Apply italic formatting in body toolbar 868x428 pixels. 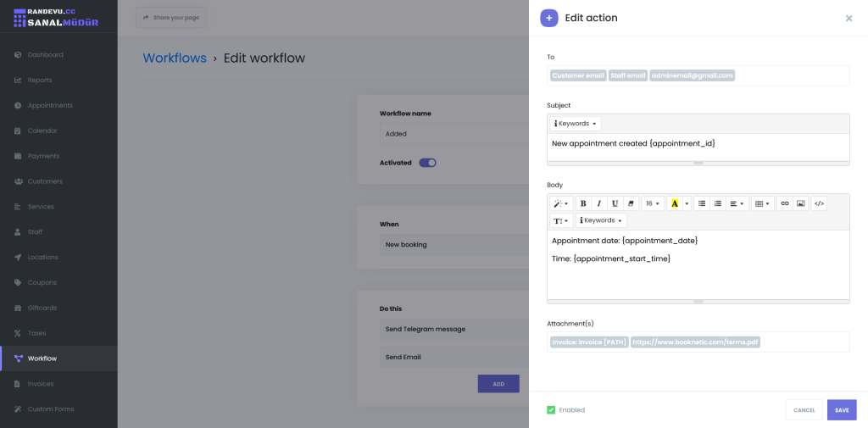(599, 203)
